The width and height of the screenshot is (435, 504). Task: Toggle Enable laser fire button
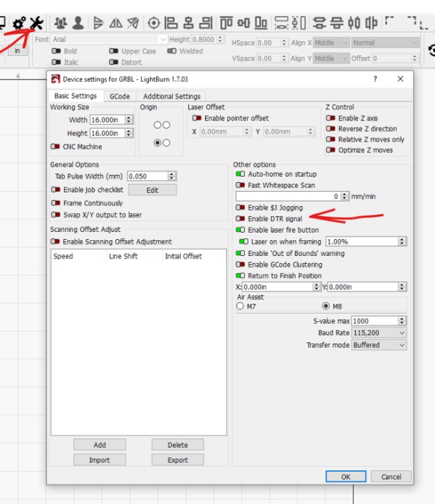(240, 230)
